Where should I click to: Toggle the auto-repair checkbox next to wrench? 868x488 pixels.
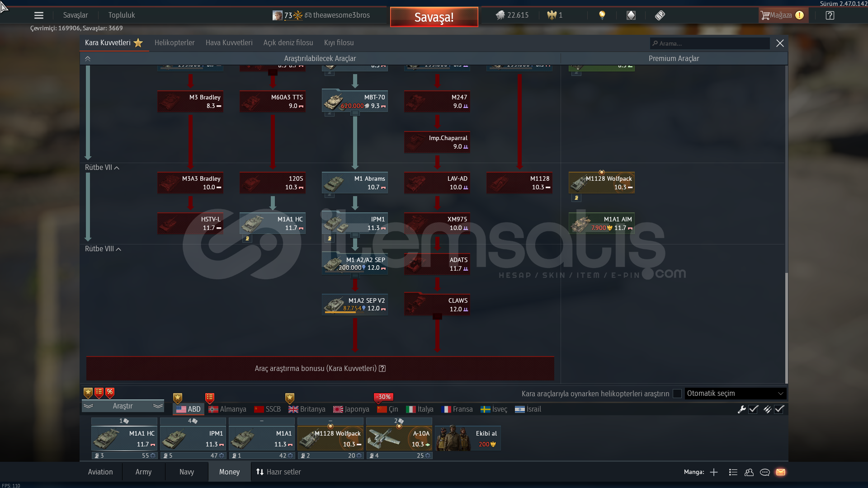click(x=753, y=409)
